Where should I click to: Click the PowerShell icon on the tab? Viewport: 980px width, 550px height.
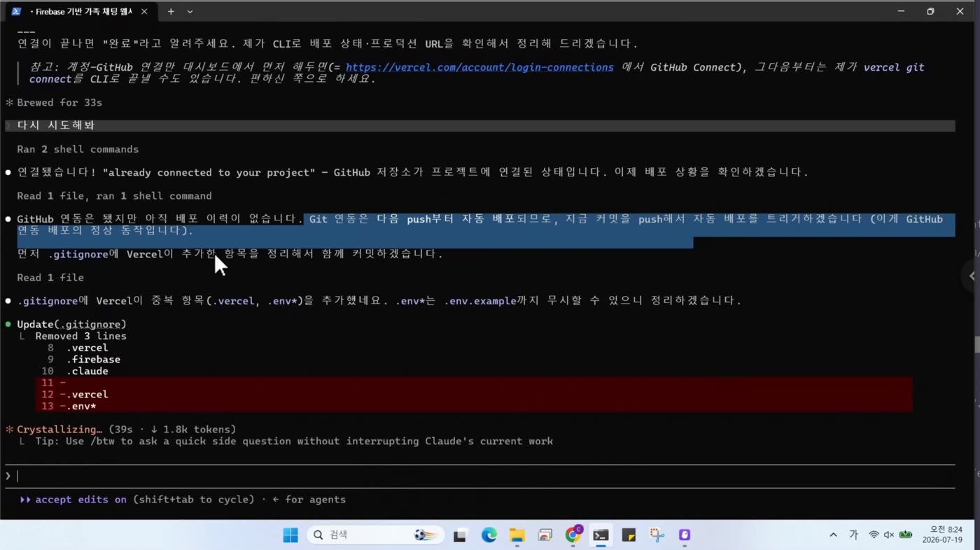(17, 12)
